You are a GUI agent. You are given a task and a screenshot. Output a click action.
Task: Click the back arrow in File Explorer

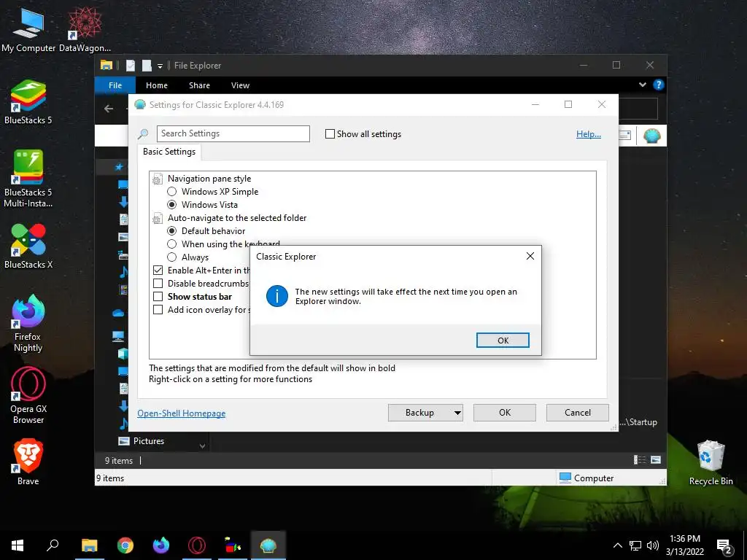click(109, 109)
